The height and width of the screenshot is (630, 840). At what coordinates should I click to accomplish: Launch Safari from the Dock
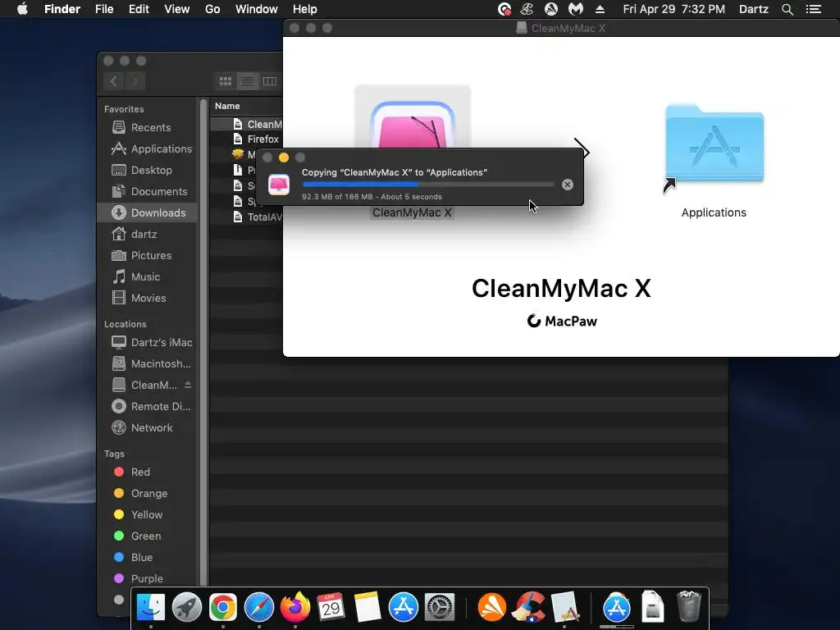258,607
